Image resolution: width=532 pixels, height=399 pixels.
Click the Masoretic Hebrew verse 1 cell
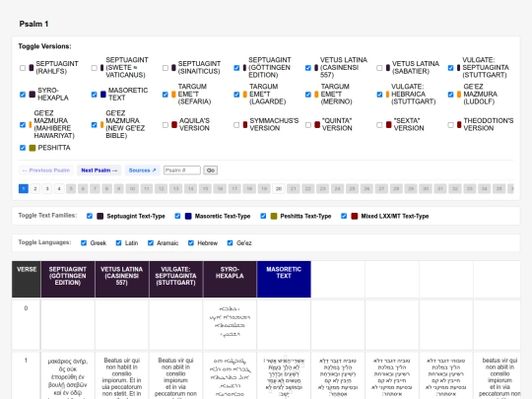284,376
